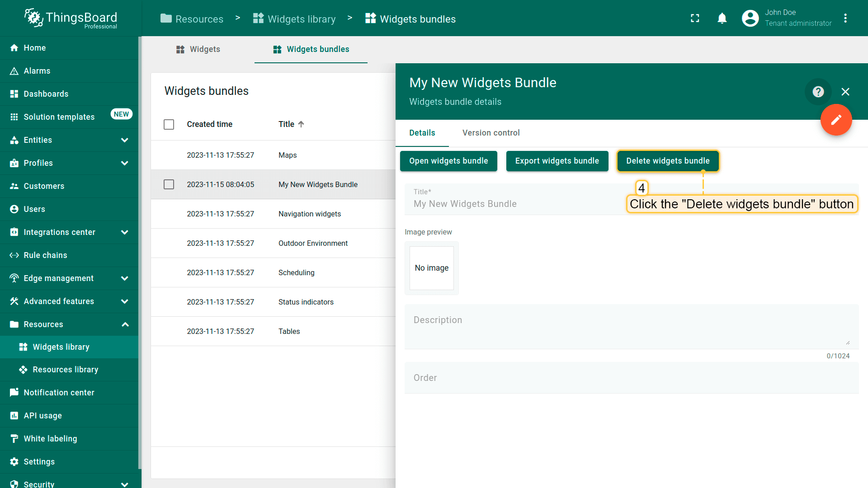The height and width of the screenshot is (488, 868).
Task: Click the No image preview thumbnail
Action: click(x=431, y=268)
